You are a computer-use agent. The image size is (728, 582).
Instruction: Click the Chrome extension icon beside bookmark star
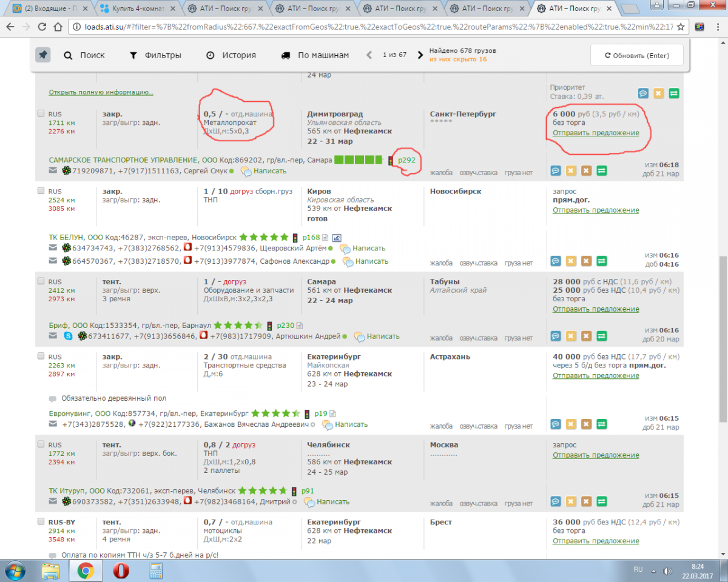point(699,27)
